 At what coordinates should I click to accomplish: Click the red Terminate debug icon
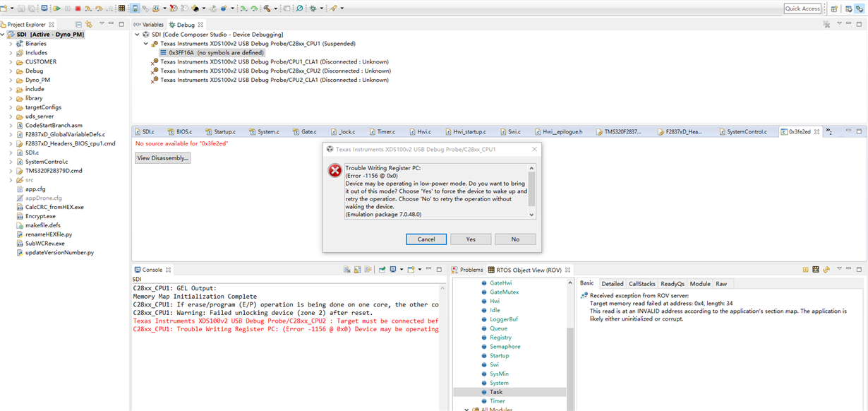point(78,8)
